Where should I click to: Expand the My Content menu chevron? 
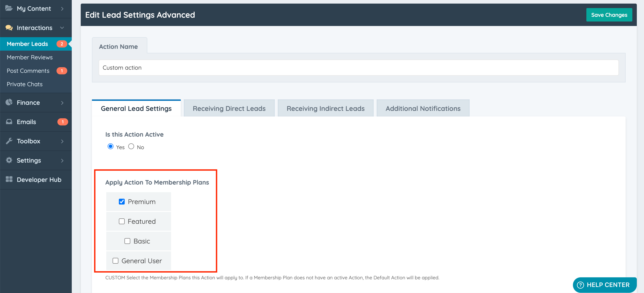click(x=62, y=9)
